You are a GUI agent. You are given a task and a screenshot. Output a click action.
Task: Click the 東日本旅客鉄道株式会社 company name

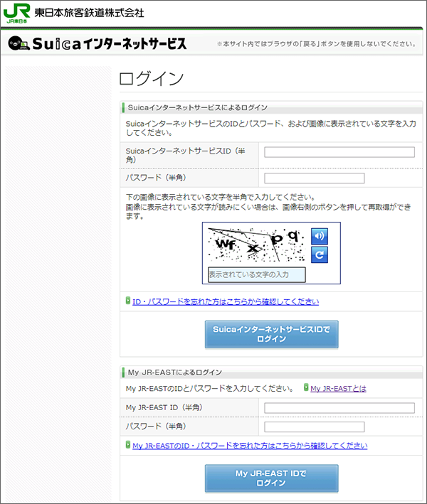click(89, 13)
